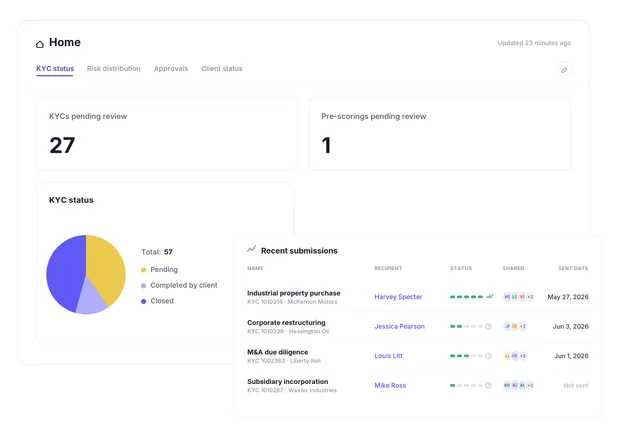Click the KYC 1002383 · Liberty Rail subtitle

(284, 361)
